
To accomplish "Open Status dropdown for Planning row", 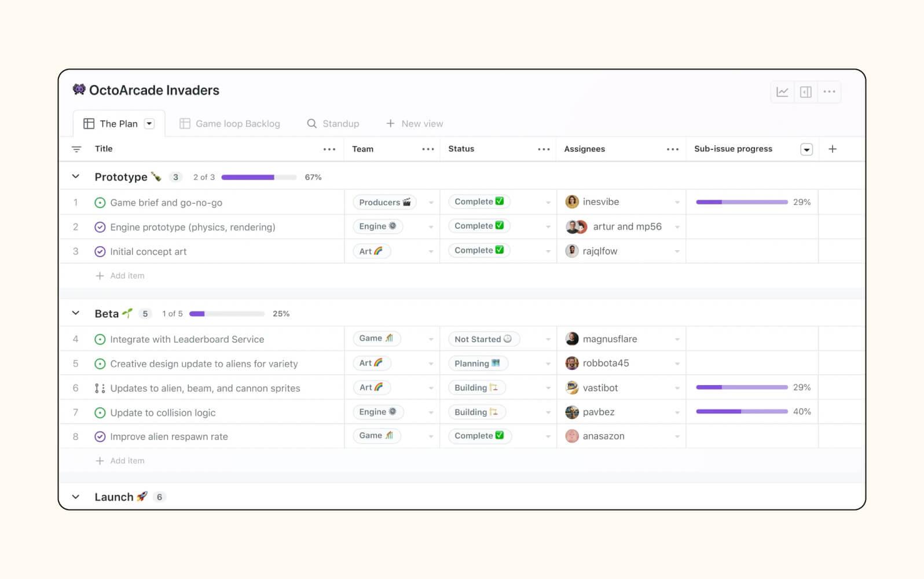I will pos(548,364).
